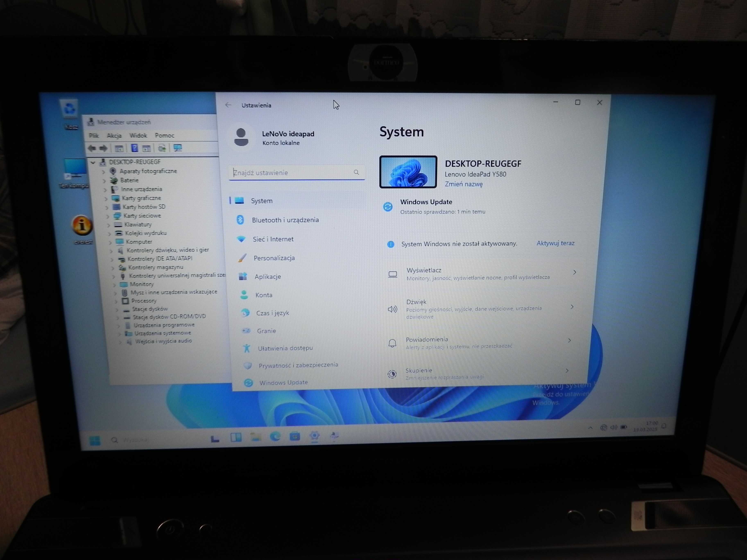
Task: Click Settings gear icon on taskbar
Action: [x=314, y=436]
